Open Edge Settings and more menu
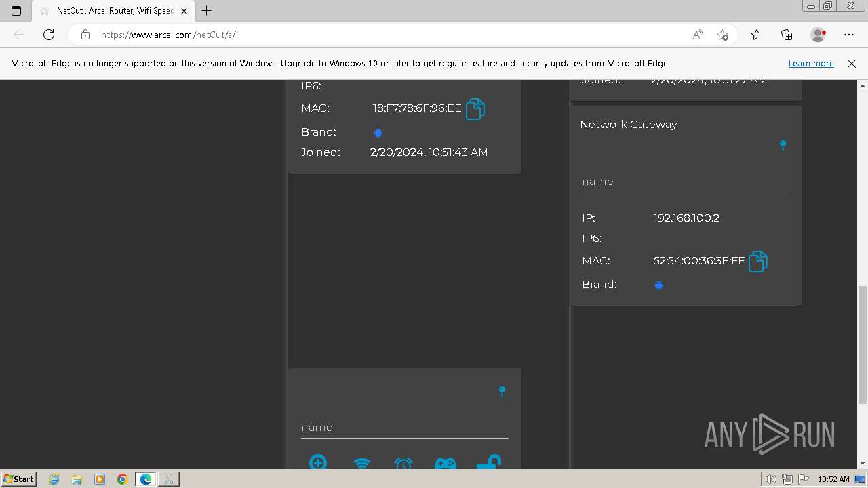 849,35
